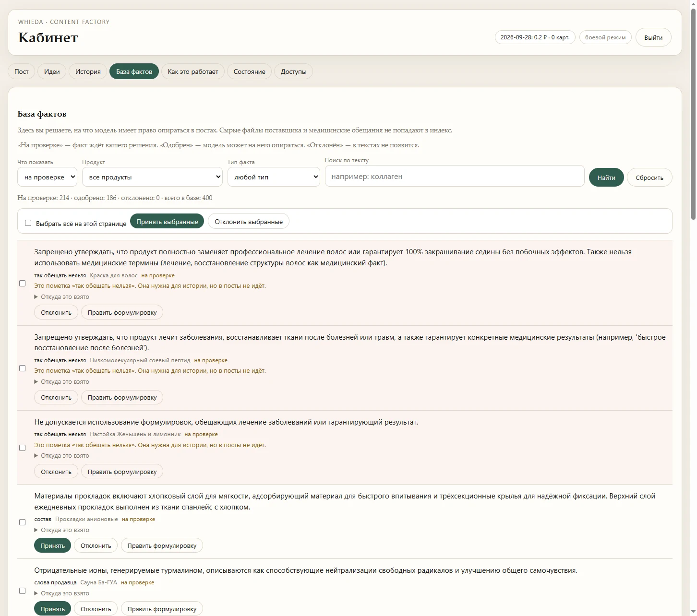Select checkbox for soy peptide fact row

[x=22, y=368]
